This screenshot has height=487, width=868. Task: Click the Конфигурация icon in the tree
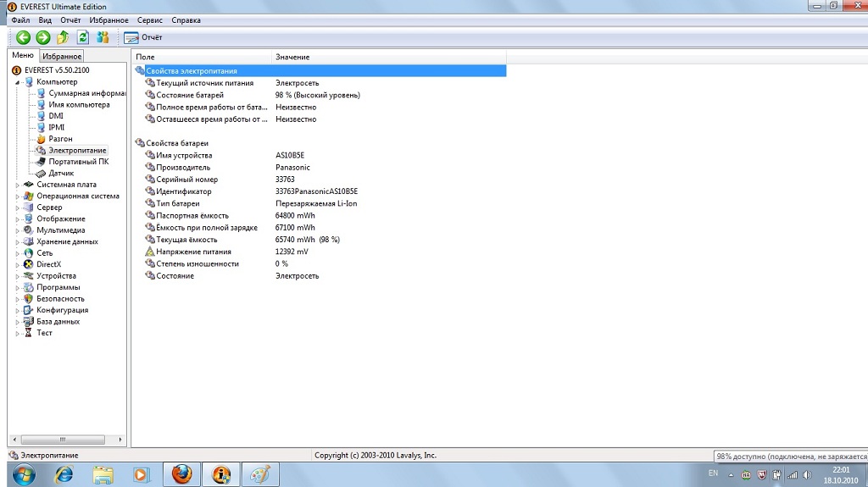pyautogui.click(x=28, y=310)
